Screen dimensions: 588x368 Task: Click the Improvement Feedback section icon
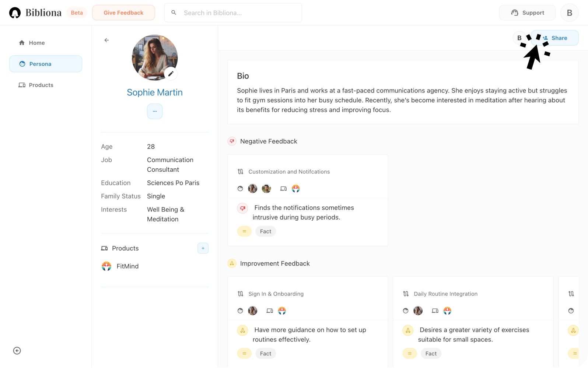[x=232, y=263]
